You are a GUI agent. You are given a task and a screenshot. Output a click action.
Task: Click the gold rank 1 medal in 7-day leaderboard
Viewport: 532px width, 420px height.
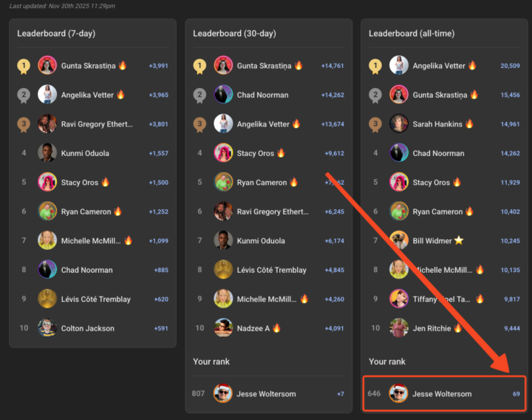[x=24, y=66]
